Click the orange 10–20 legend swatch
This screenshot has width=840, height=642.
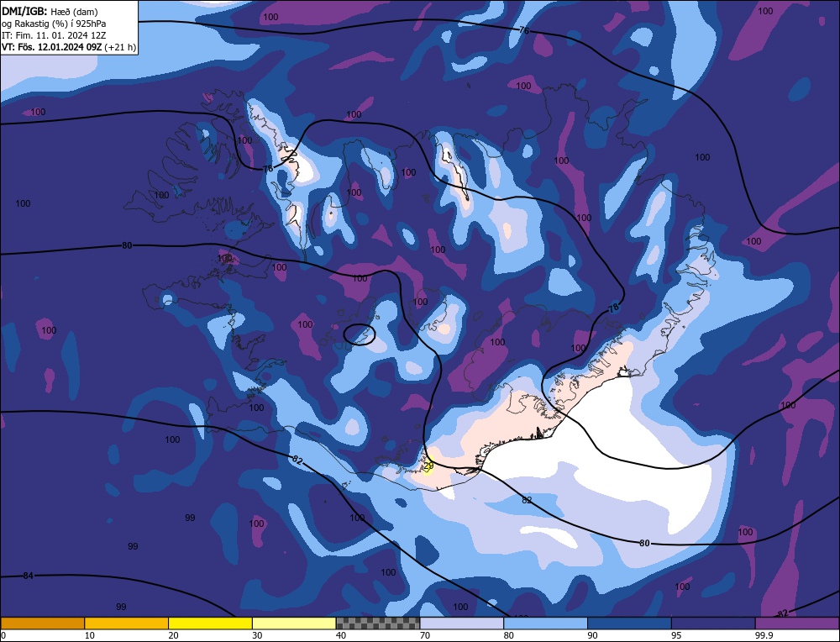click(x=127, y=624)
